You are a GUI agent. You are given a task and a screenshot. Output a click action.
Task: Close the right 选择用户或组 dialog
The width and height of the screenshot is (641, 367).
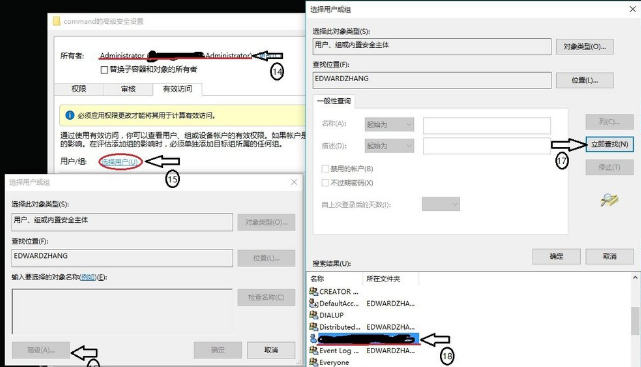[x=632, y=9]
